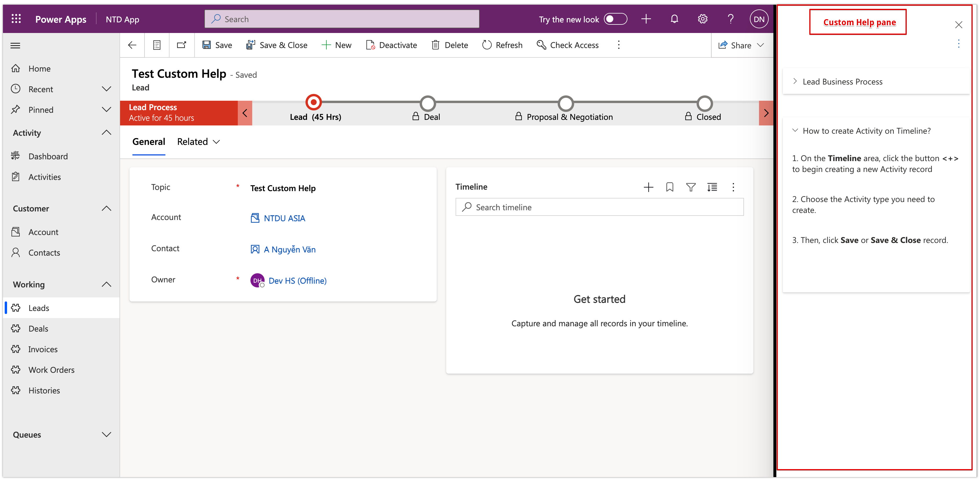The height and width of the screenshot is (480, 980).
Task: Switch to the General tab
Action: coord(148,142)
